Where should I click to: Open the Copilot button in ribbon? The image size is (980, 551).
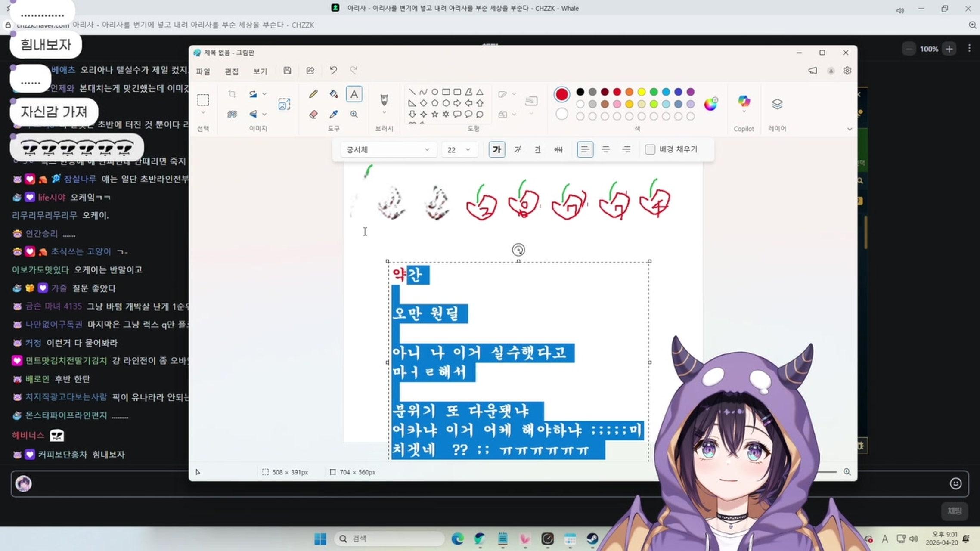click(x=744, y=102)
